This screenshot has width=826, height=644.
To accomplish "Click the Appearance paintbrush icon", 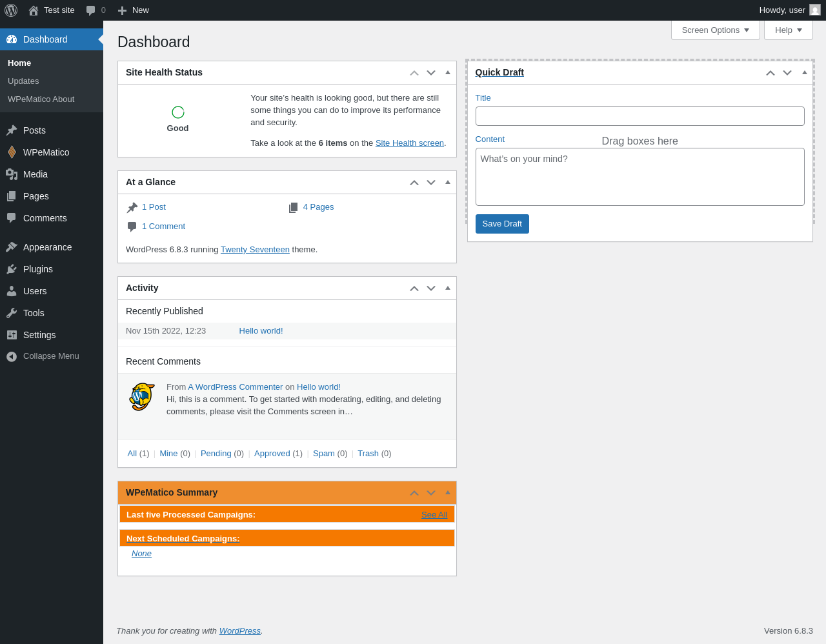I will [x=12, y=247].
